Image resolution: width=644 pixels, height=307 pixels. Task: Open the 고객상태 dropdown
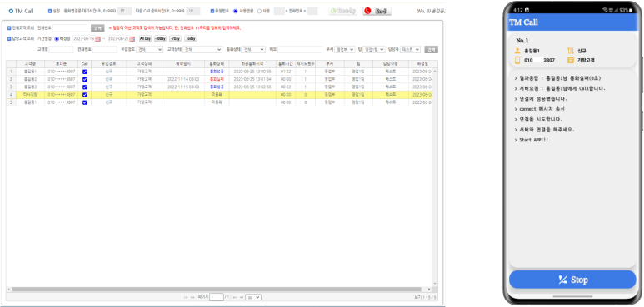(x=202, y=50)
